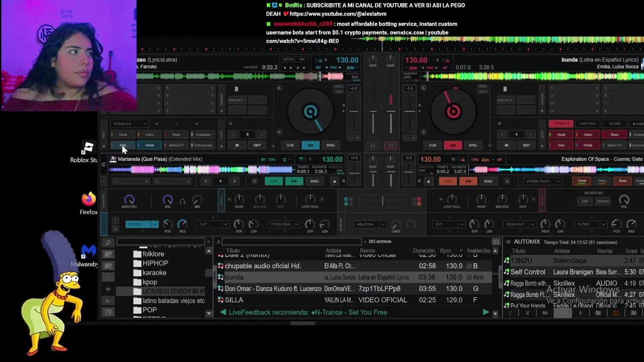Toggle the Vocal stem pad on left deck
This screenshot has width=644, height=362.
tap(123, 135)
